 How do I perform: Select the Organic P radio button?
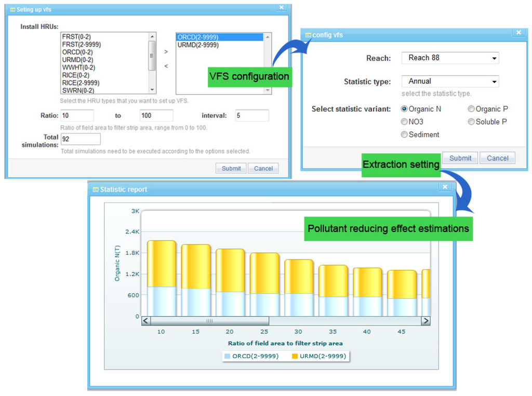(x=471, y=109)
